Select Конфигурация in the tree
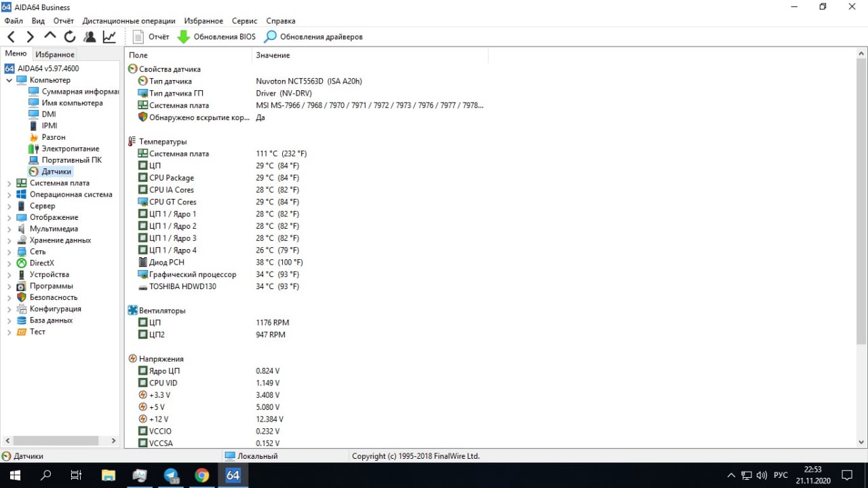The width and height of the screenshot is (868, 488). click(x=56, y=309)
